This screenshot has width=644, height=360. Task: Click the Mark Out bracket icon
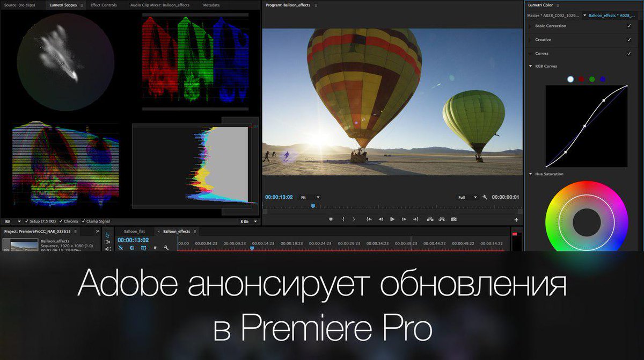click(x=354, y=219)
